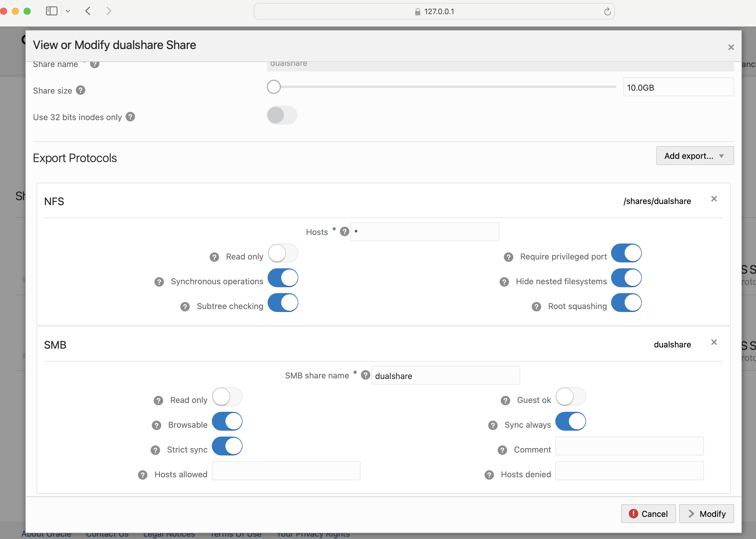Remove the NFS export with its X icon
The width and height of the screenshot is (756, 539).
(x=714, y=199)
